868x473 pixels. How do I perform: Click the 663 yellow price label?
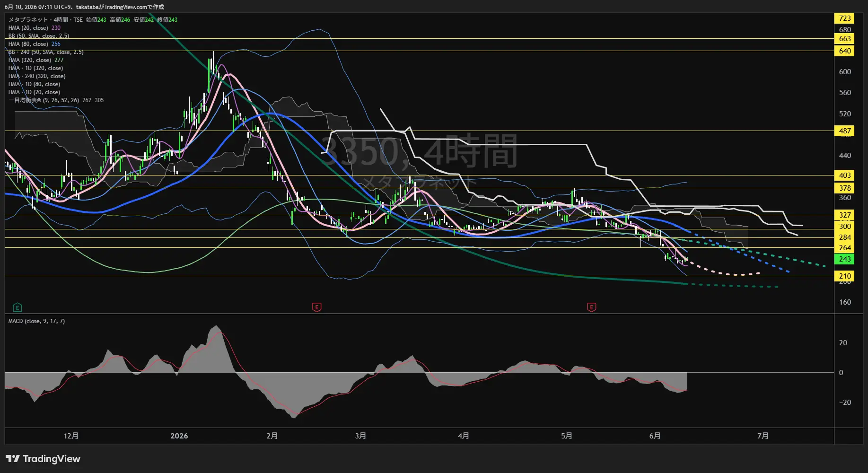(x=844, y=39)
